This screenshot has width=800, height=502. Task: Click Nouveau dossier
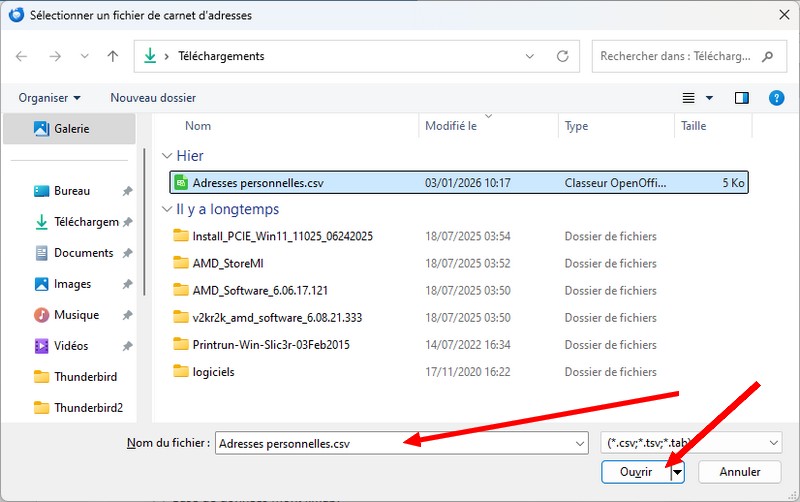[x=153, y=98]
